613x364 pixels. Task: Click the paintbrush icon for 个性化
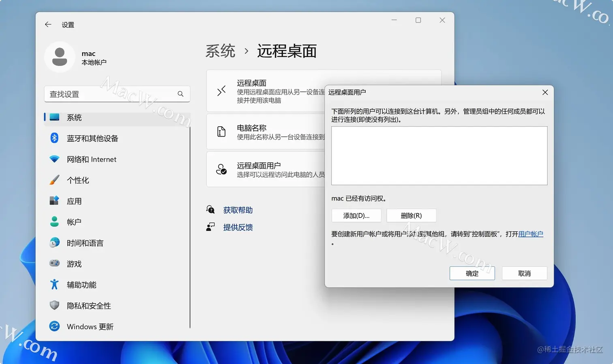tap(54, 180)
